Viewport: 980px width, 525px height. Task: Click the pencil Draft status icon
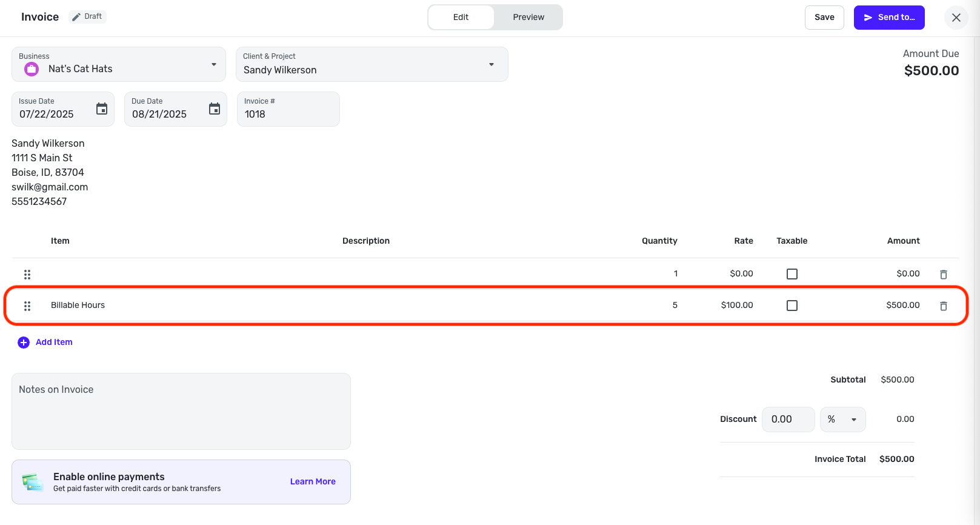coord(76,17)
